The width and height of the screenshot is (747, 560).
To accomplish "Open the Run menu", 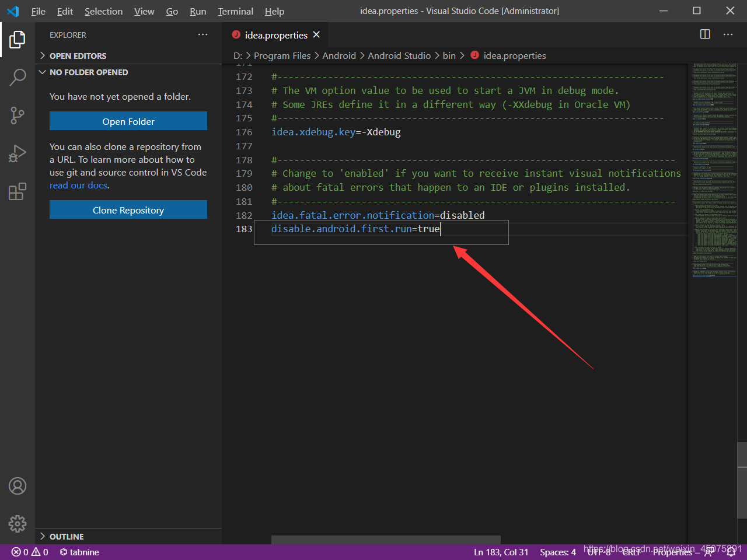I will pyautogui.click(x=198, y=11).
